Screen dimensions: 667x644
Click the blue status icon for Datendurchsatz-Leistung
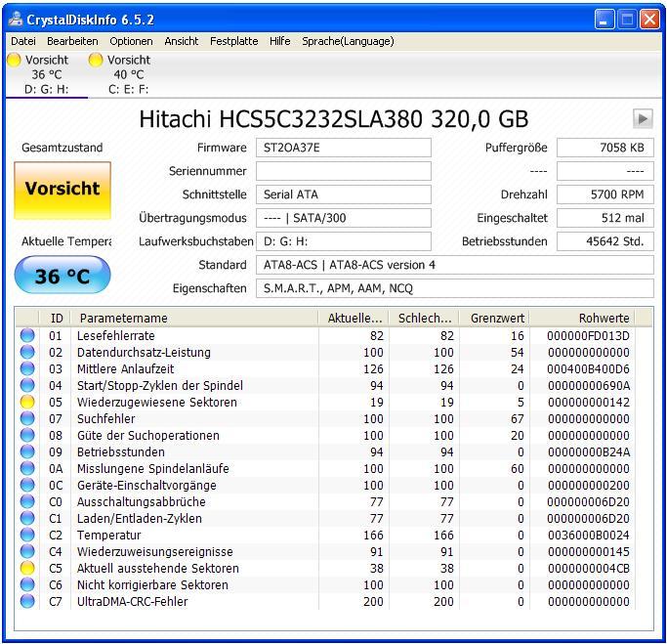(27, 352)
